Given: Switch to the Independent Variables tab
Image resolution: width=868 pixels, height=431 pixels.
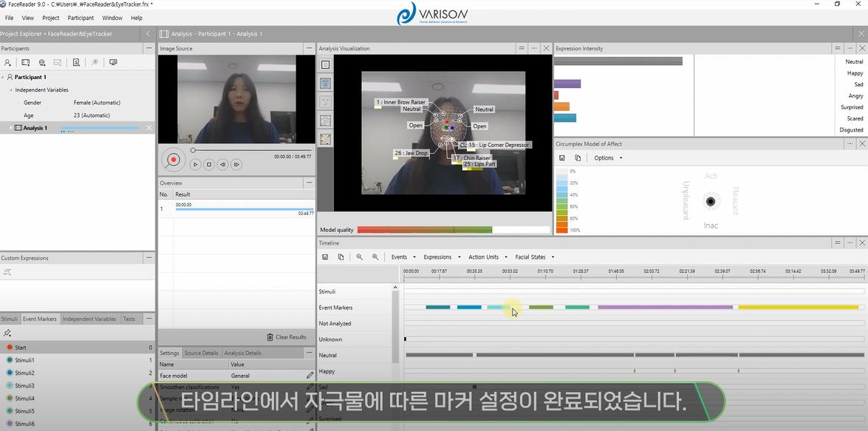Looking at the screenshot, I should click(x=89, y=319).
